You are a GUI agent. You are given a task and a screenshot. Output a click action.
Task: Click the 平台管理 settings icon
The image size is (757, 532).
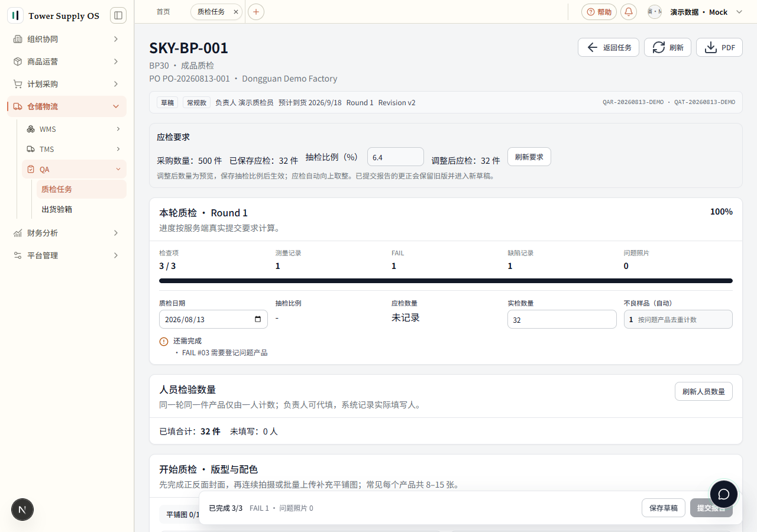tap(18, 255)
